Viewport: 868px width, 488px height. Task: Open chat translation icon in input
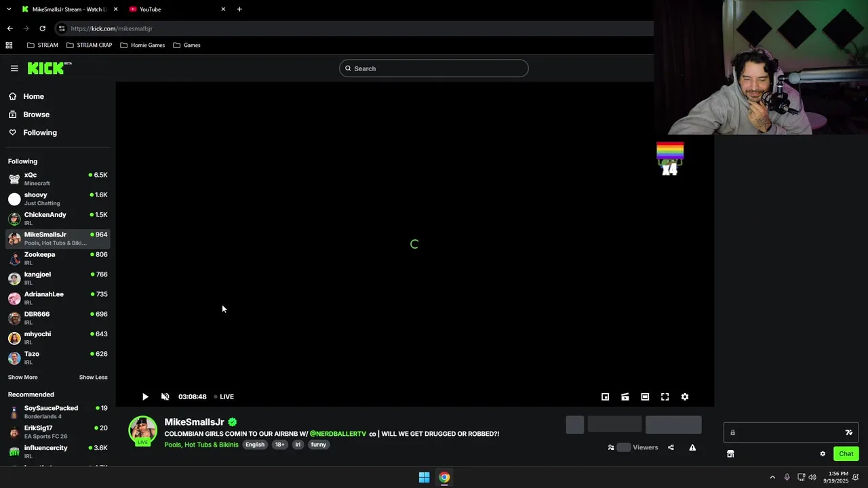tap(848, 432)
